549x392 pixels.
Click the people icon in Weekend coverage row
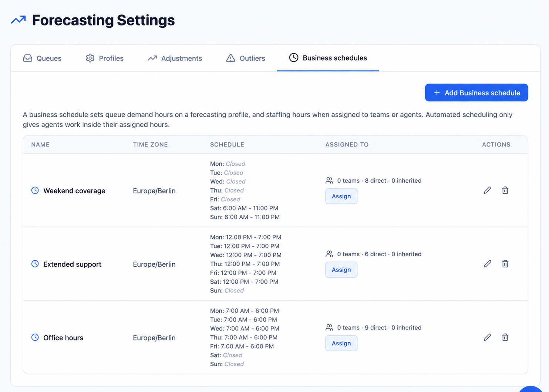329,180
